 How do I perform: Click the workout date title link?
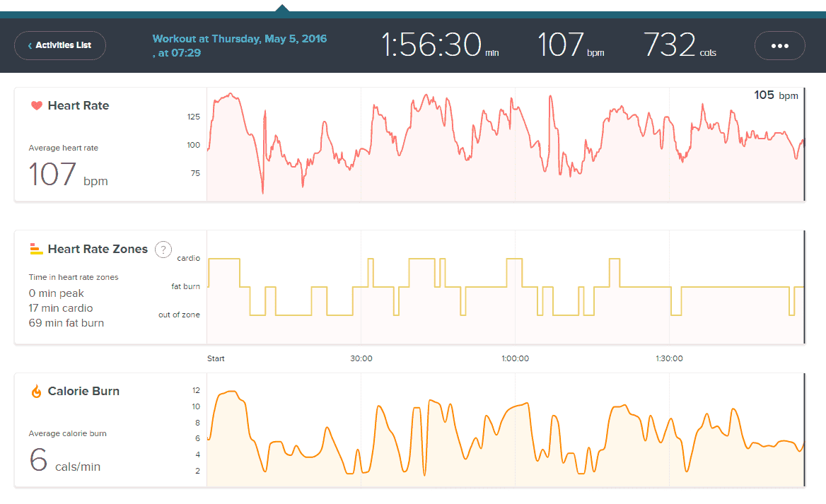pos(239,45)
